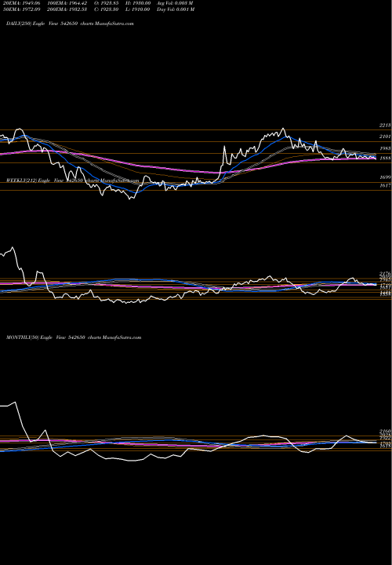Click the 200EMA: 1932.53 readout

67,9
